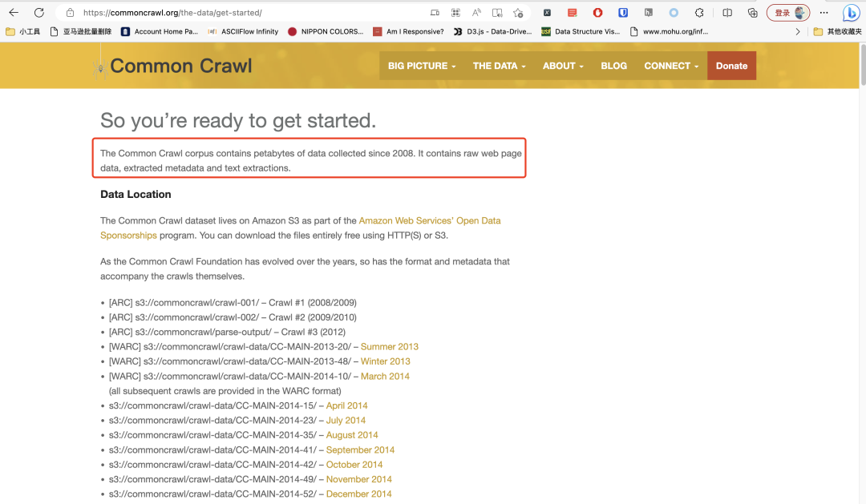Screen dimensions: 866x504
Task: Open the 亚马逊批量删除 bookmark
Action: click(81, 31)
